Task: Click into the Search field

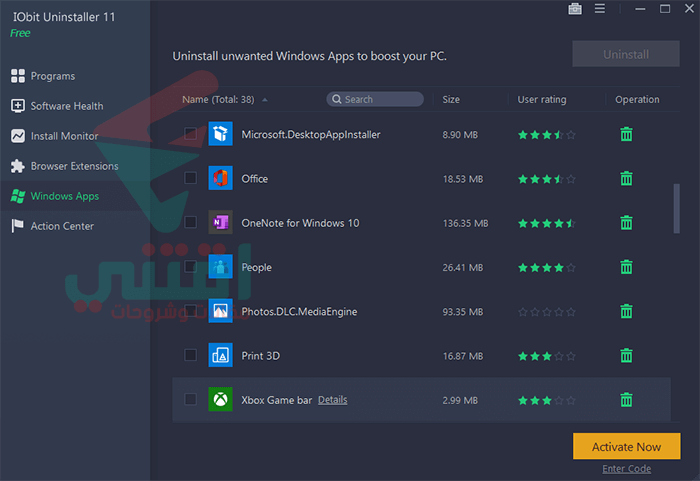Action: 375,99
